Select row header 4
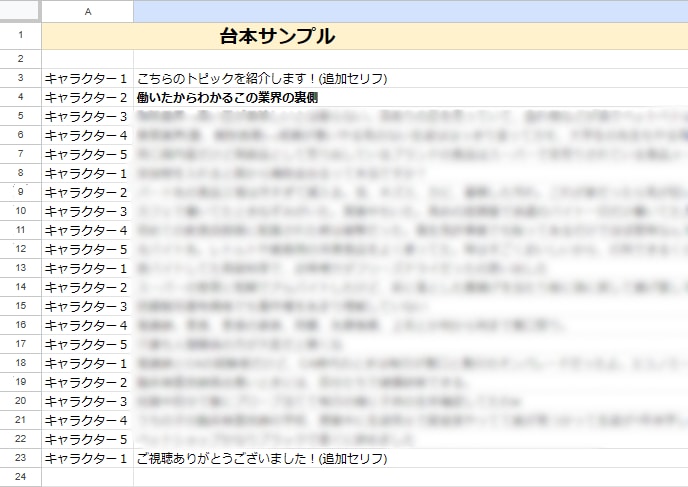 coord(21,97)
